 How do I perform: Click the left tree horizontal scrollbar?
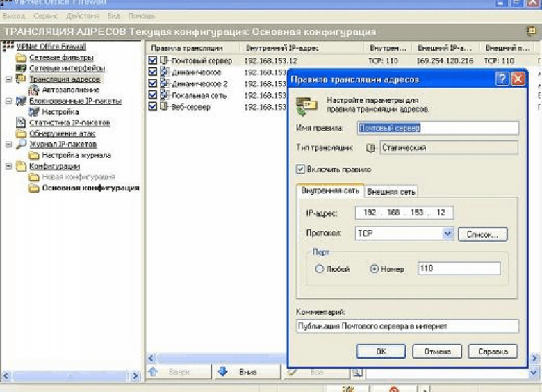pos(70,376)
